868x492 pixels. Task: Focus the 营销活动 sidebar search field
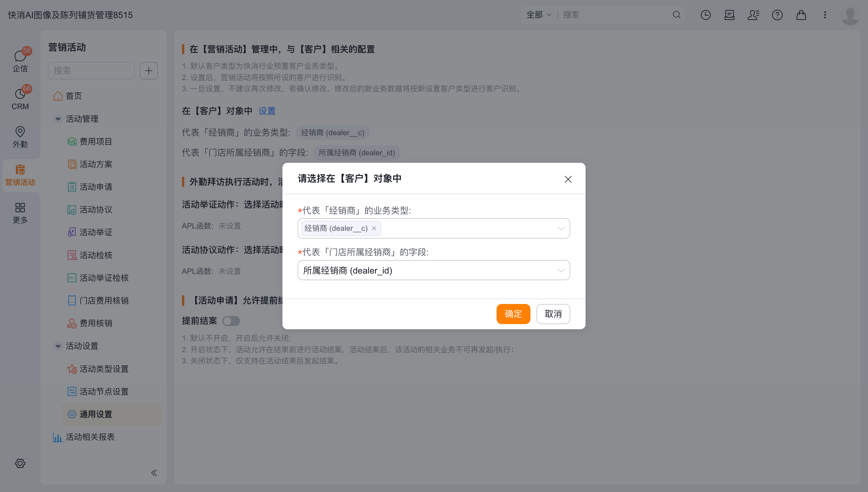click(91, 71)
